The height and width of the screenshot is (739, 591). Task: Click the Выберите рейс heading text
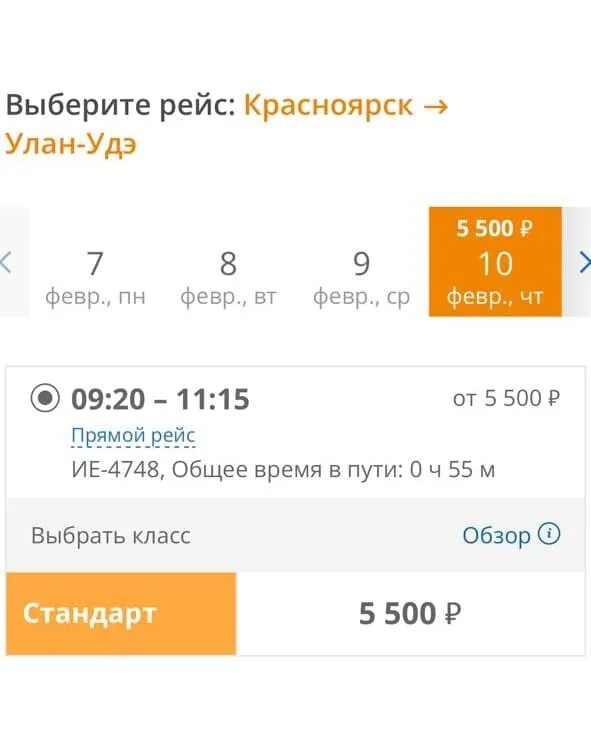click(x=120, y=105)
